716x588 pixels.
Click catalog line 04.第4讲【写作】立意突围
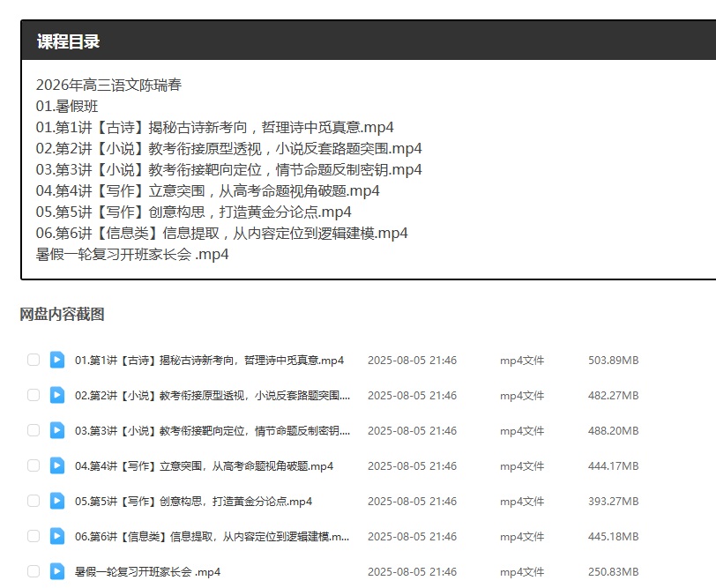[208, 190]
